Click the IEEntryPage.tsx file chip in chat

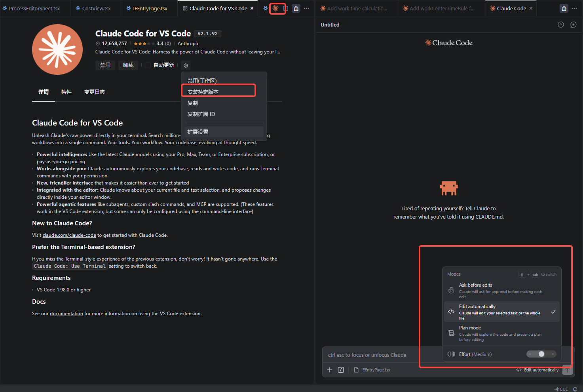click(x=372, y=370)
